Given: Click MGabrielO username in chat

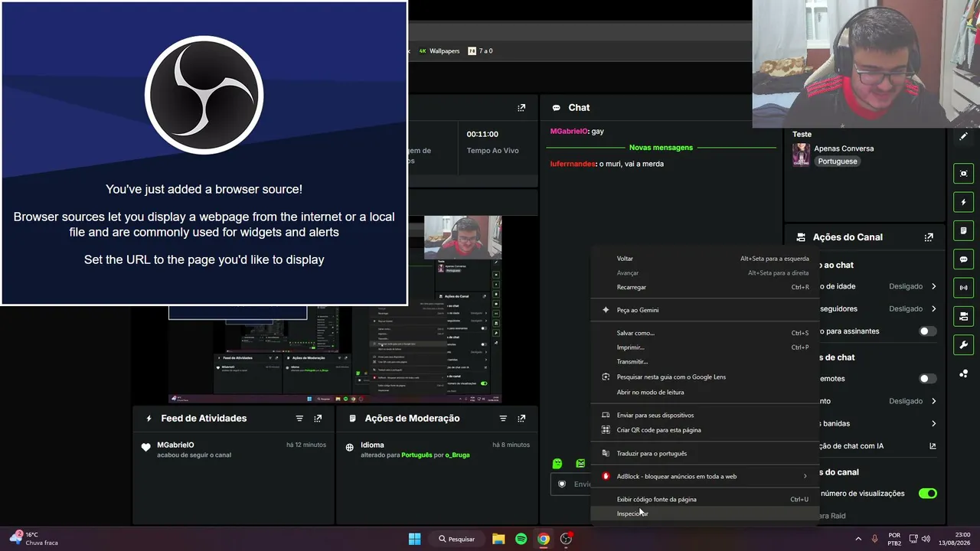Looking at the screenshot, I should [x=569, y=132].
